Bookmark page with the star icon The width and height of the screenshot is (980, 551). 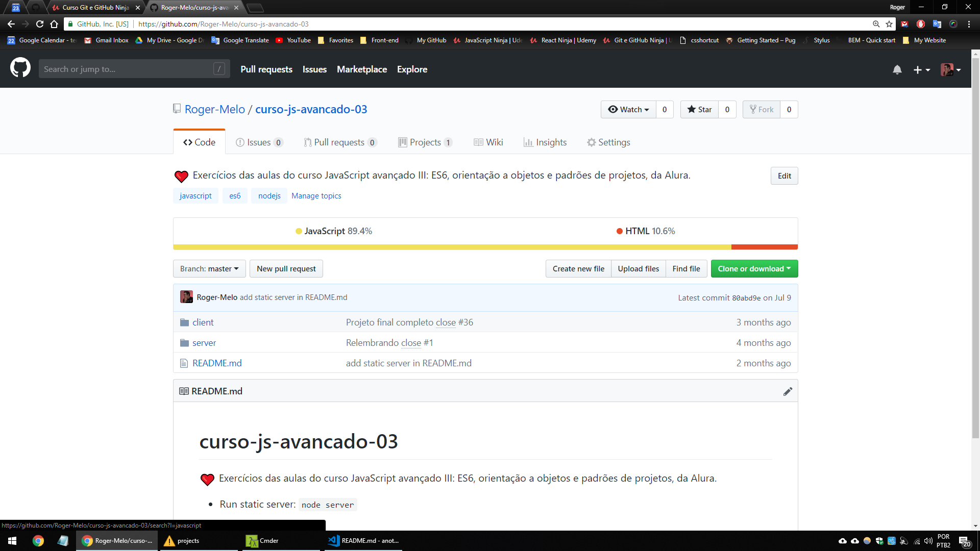click(x=889, y=24)
